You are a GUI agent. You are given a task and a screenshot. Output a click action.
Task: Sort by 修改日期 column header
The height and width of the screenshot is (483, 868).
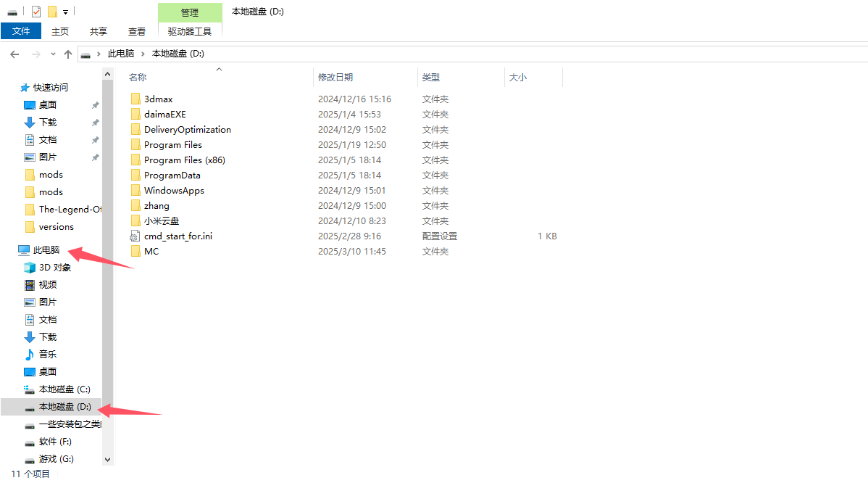[335, 77]
